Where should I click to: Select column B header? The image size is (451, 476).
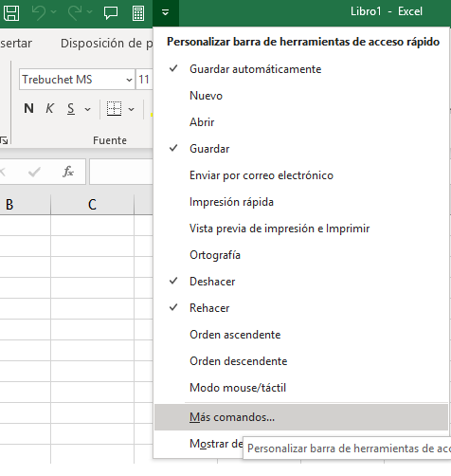26,205
